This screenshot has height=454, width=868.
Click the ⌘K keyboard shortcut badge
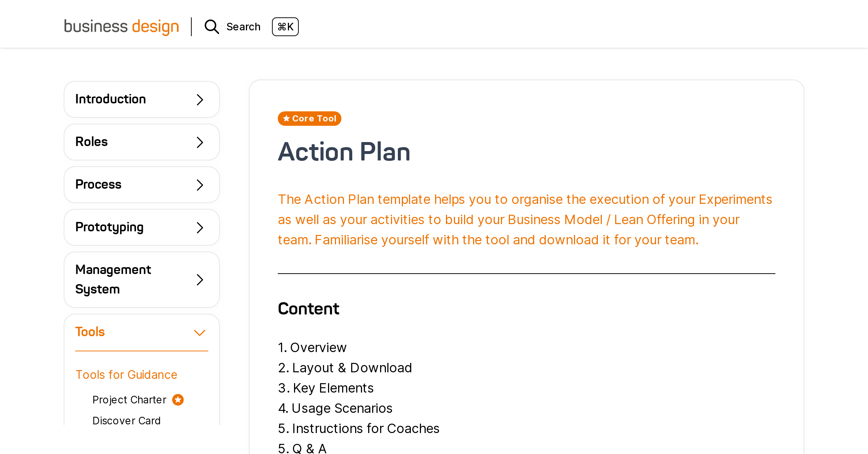click(x=285, y=27)
